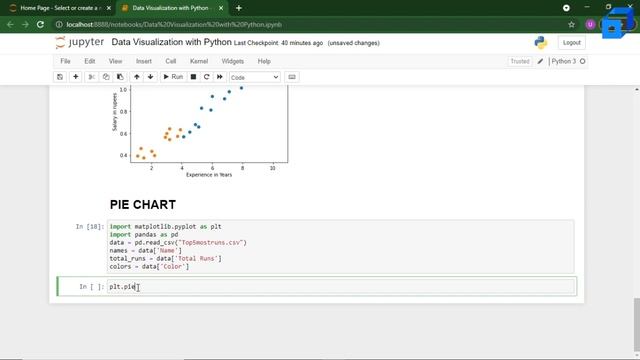This screenshot has width=640, height=360.
Task: Open the Kernel menu
Action: [x=199, y=61]
